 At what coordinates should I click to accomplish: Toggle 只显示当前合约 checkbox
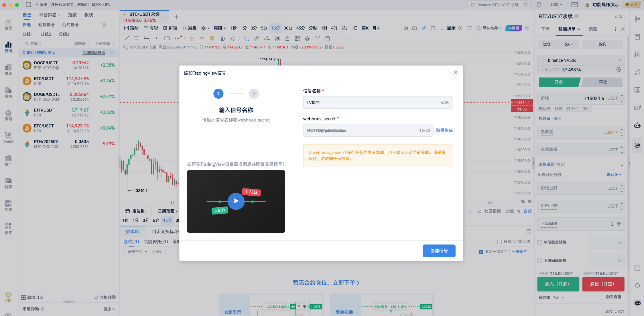tap(499, 242)
